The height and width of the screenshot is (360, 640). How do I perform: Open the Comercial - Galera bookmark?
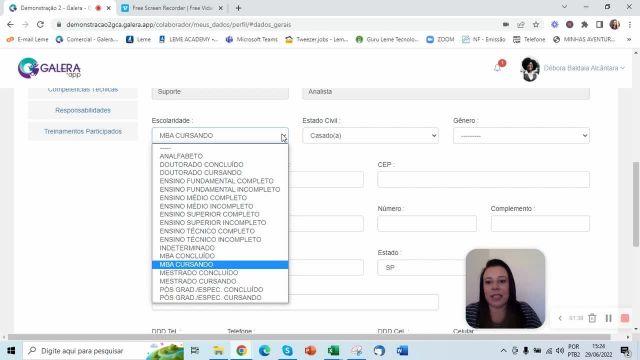coord(87,39)
